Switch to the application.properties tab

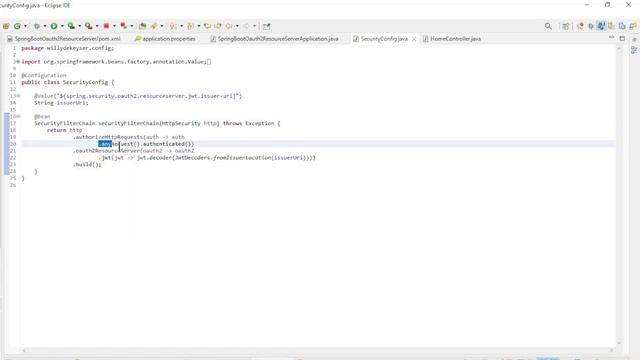pos(165,39)
